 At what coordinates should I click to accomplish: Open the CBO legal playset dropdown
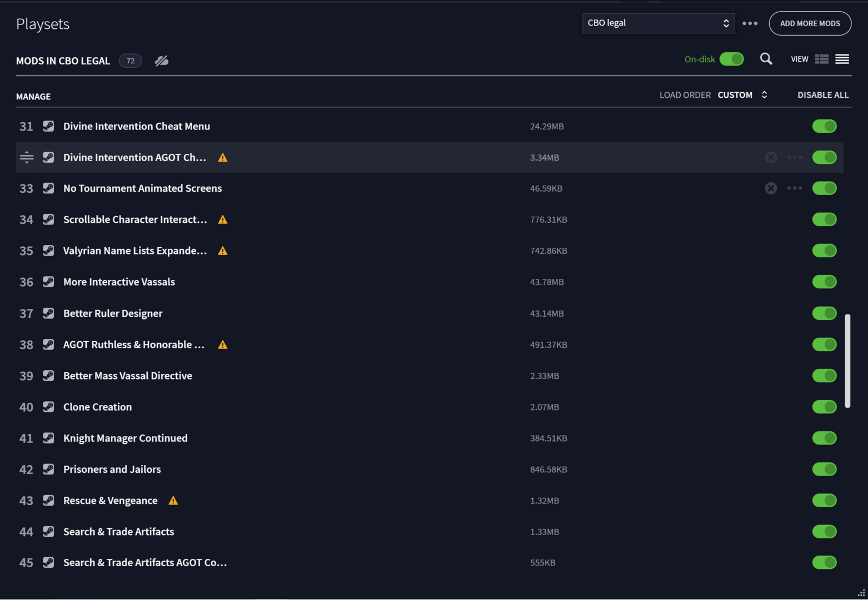pyautogui.click(x=658, y=23)
